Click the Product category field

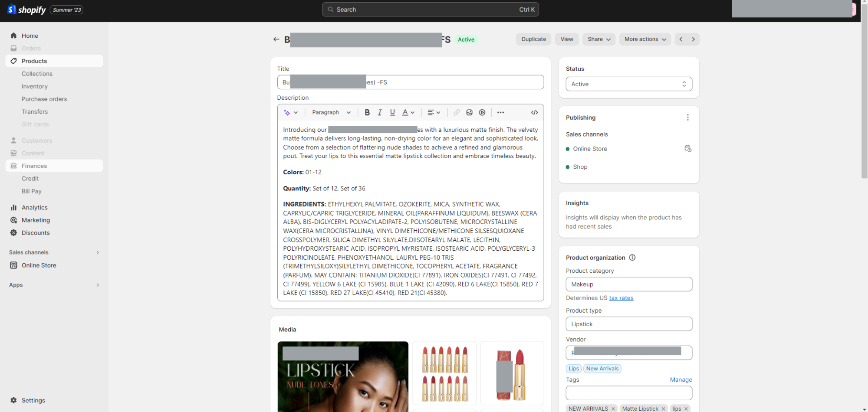629,284
